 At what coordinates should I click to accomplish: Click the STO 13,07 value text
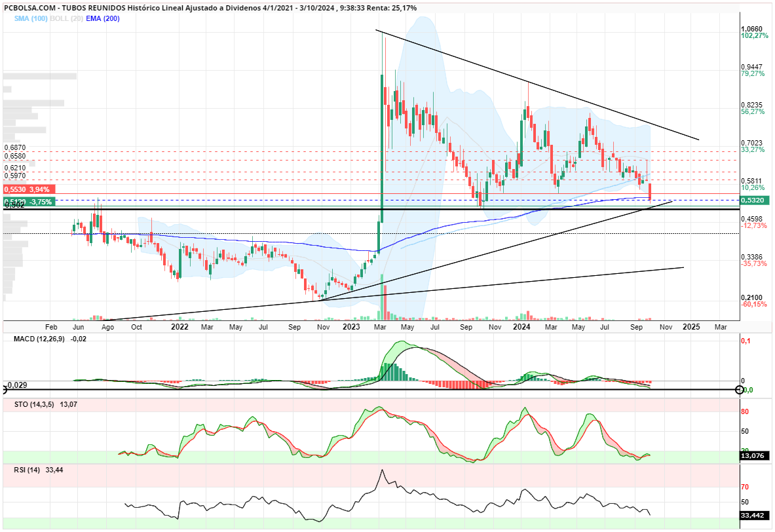coord(69,404)
